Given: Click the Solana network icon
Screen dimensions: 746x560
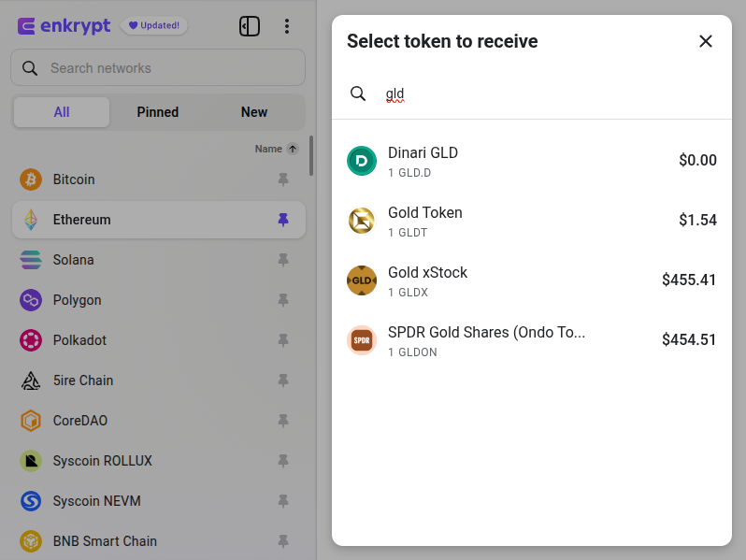Looking at the screenshot, I should pyautogui.click(x=31, y=260).
